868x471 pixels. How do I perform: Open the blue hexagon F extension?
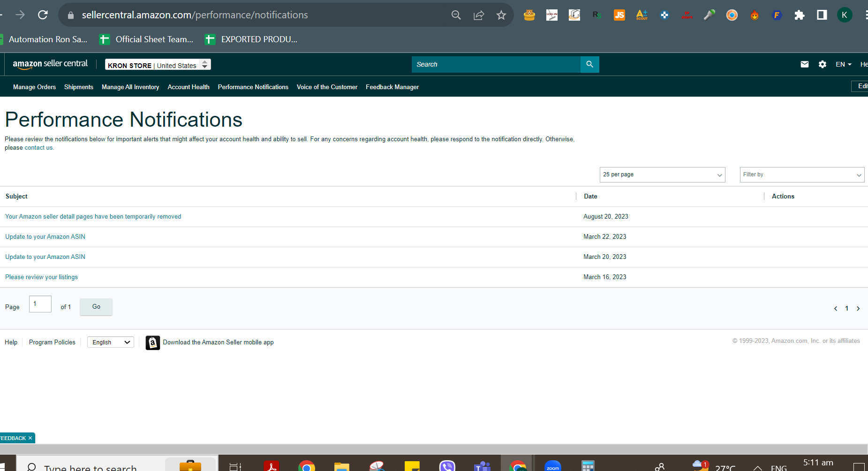777,15
